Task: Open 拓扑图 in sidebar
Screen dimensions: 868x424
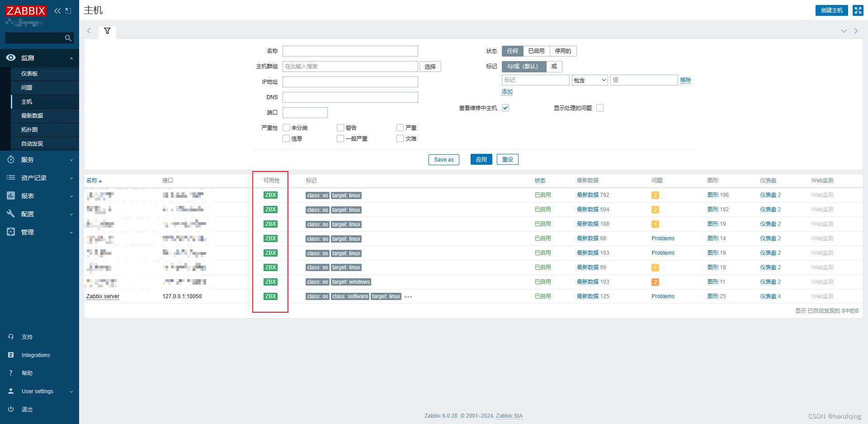Action: [x=45, y=130]
